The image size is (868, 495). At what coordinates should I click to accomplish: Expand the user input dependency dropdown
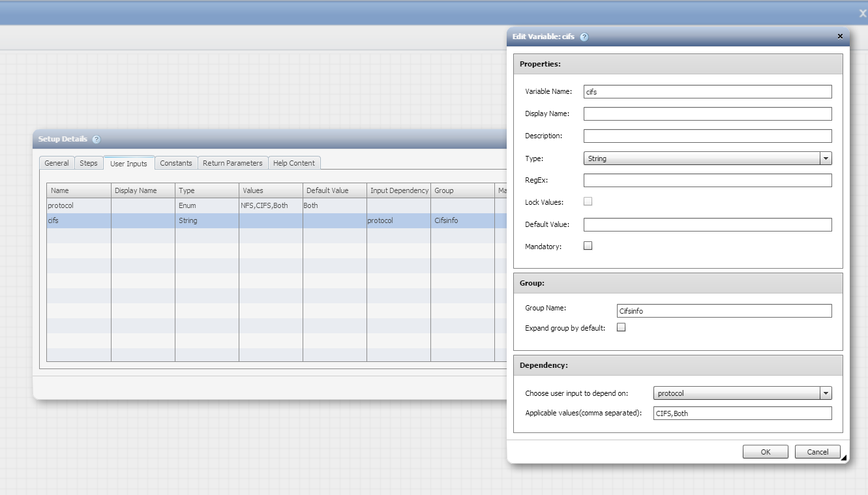(x=826, y=393)
